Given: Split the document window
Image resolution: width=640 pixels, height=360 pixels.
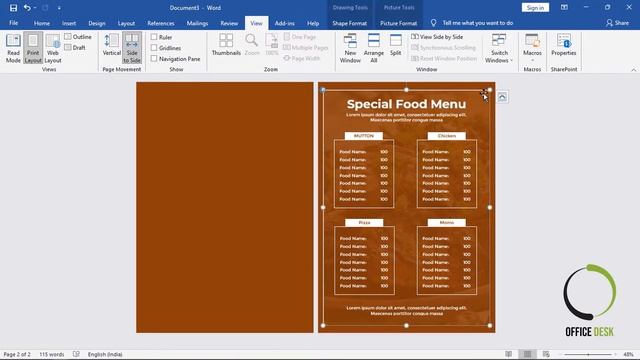Looking at the screenshot, I should [396, 45].
